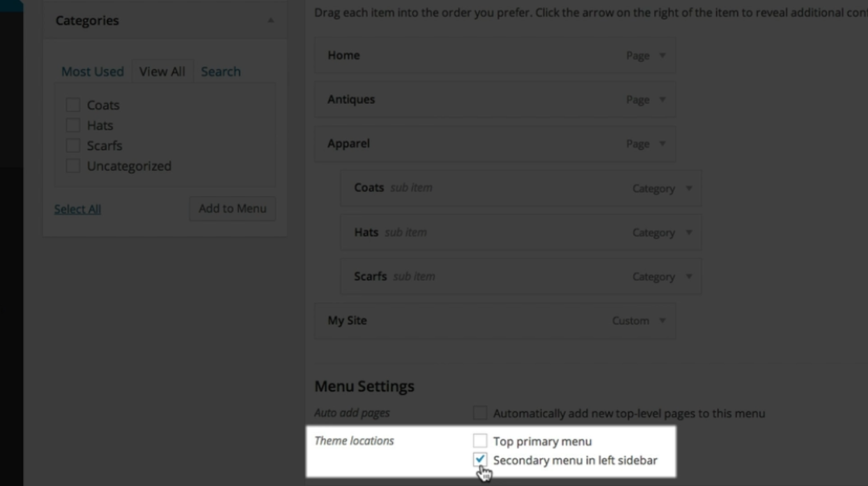Image resolution: width=868 pixels, height=486 pixels.
Task: Collapse the Categories panel arrow
Action: coord(271,21)
